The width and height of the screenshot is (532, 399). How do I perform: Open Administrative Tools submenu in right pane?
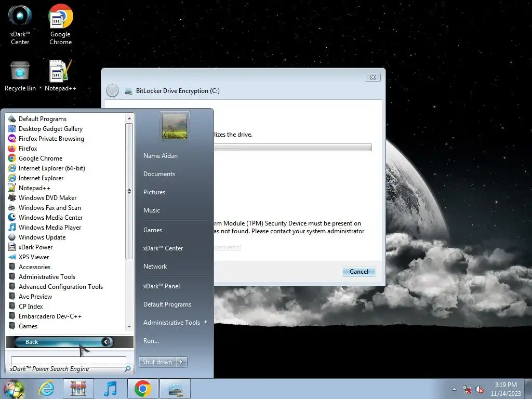175,322
